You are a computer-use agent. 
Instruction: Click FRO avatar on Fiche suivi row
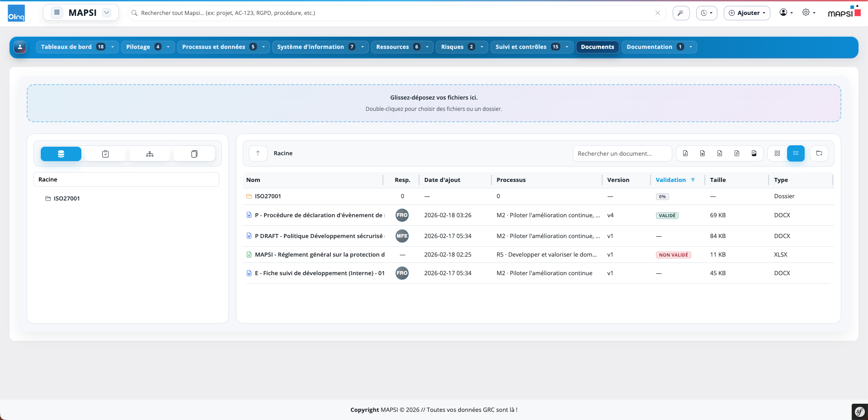point(402,273)
